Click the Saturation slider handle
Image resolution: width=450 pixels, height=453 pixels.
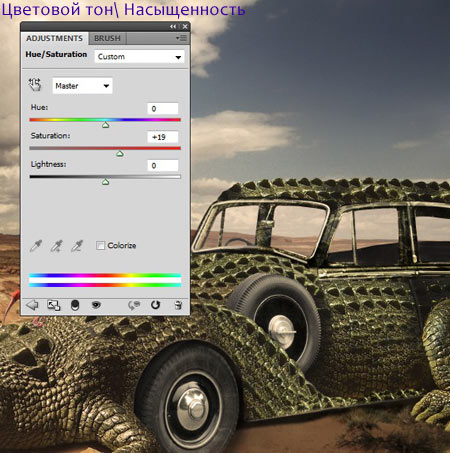(x=120, y=154)
